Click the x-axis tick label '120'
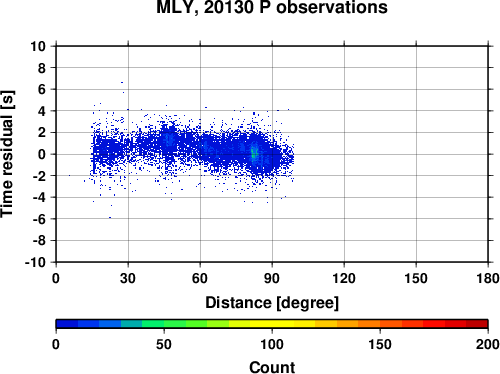The width and height of the screenshot is (500, 374). click(x=344, y=278)
